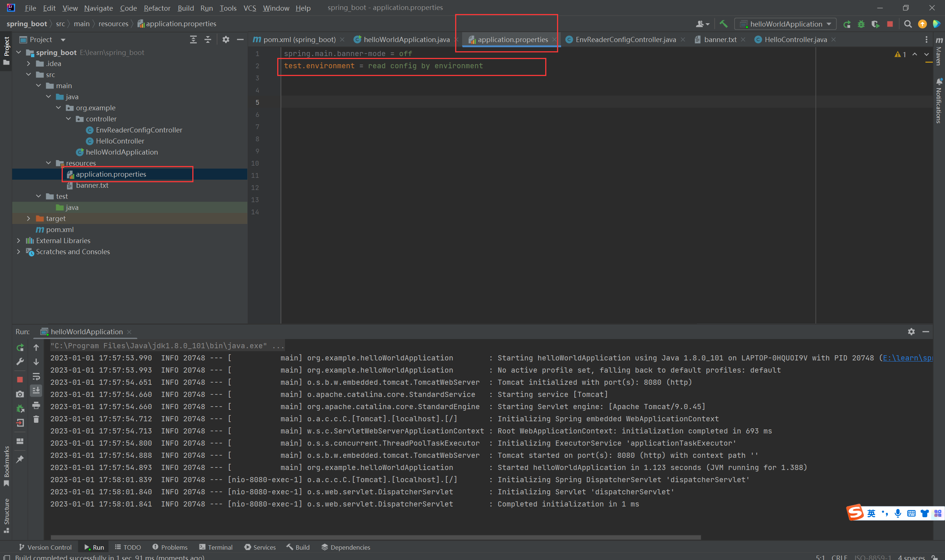Rerun helloWorldApplication in Run panel
Image resolution: width=945 pixels, height=560 pixels.
coord(20,348)
